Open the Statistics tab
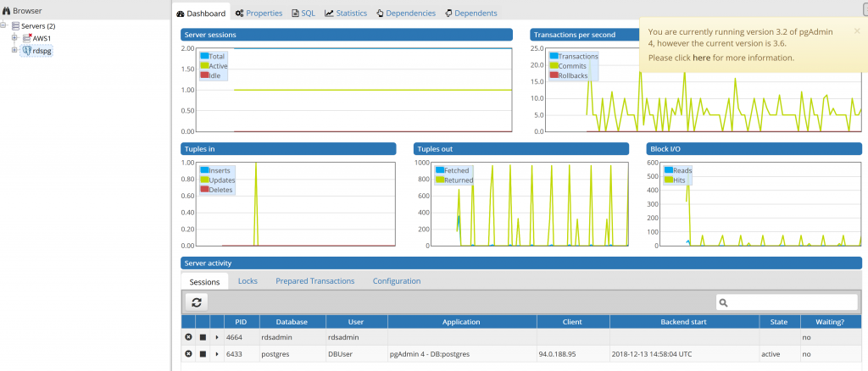 346,13
